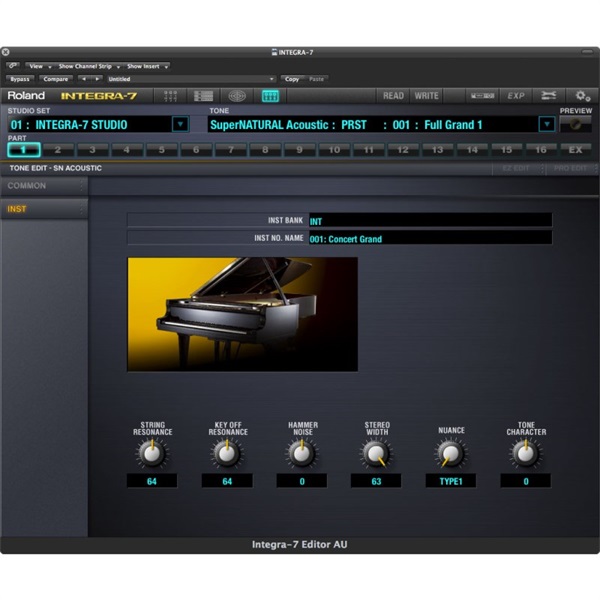Viewport: 600px width, 600px height.
Task: Click the utility sliders icon
Action: (x=549, y=96)
